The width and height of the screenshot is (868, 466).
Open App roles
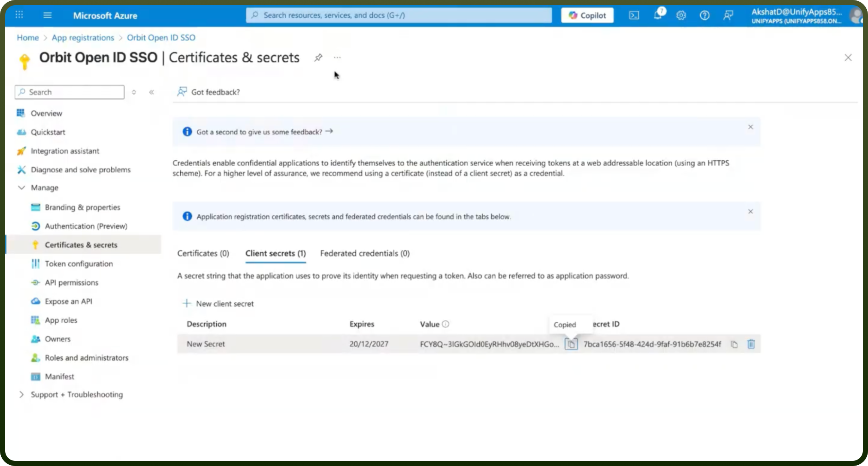point(61,320)
